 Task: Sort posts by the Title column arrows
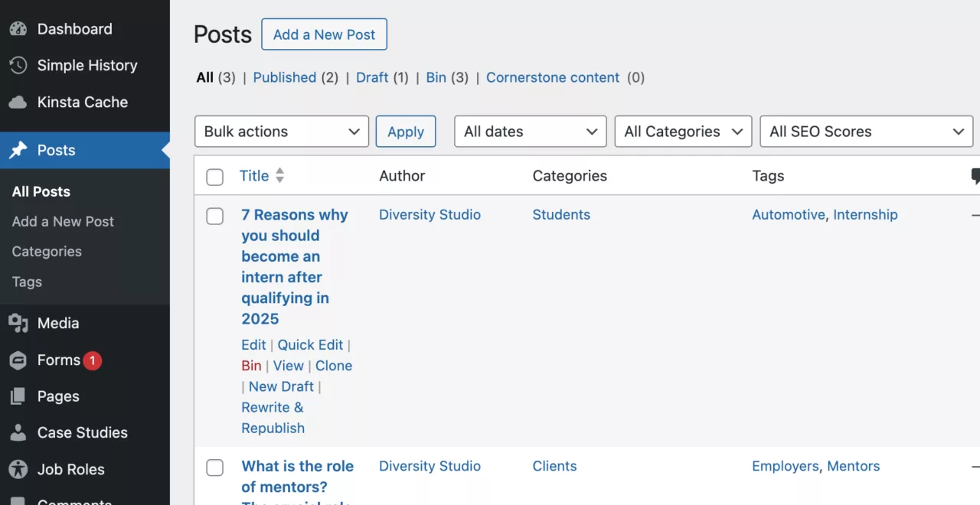point(279,176)
